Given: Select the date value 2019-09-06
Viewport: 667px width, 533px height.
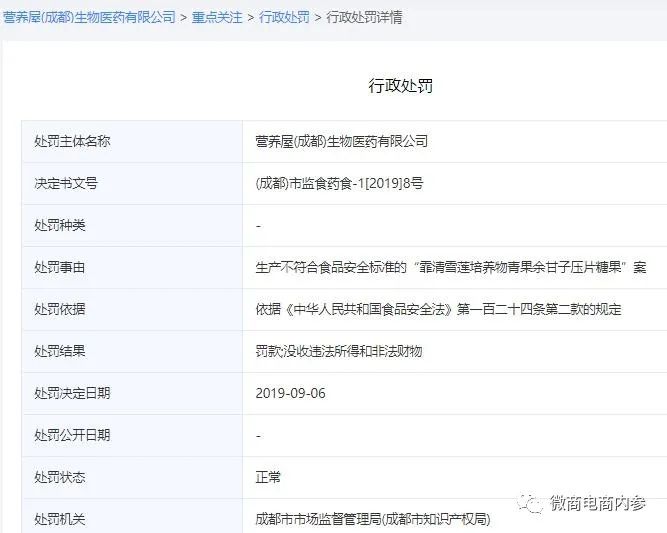Looking at the screenshot, I should [291, 393].
